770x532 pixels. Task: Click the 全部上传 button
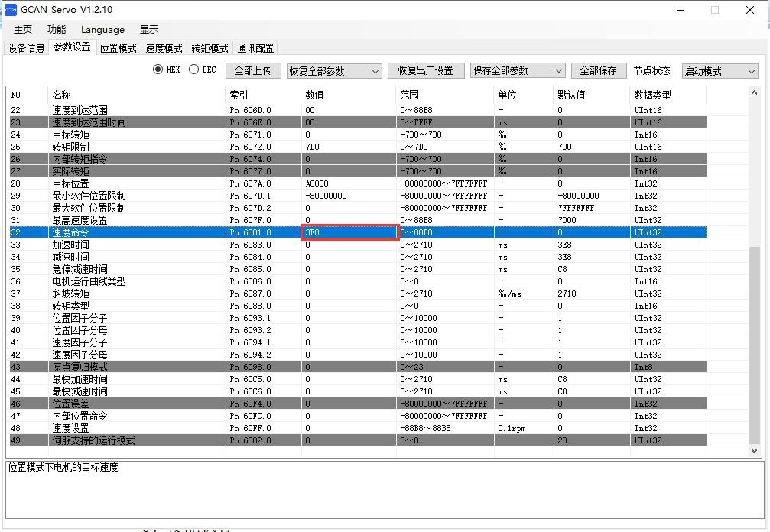coord(253,70)
